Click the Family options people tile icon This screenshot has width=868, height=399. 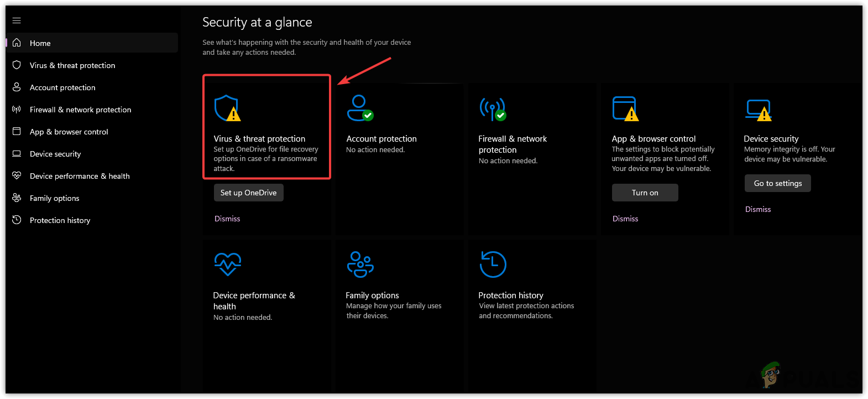[360, 264]
